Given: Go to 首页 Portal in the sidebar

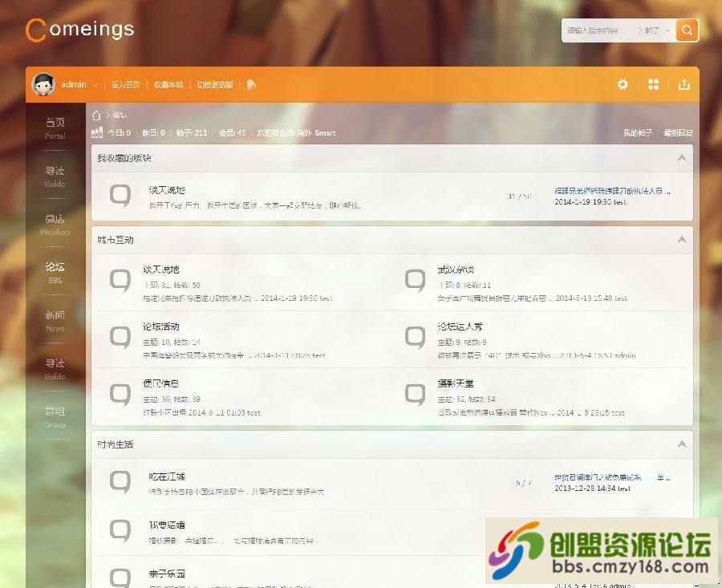Looking at the screenshot, I should pos(55,128).
